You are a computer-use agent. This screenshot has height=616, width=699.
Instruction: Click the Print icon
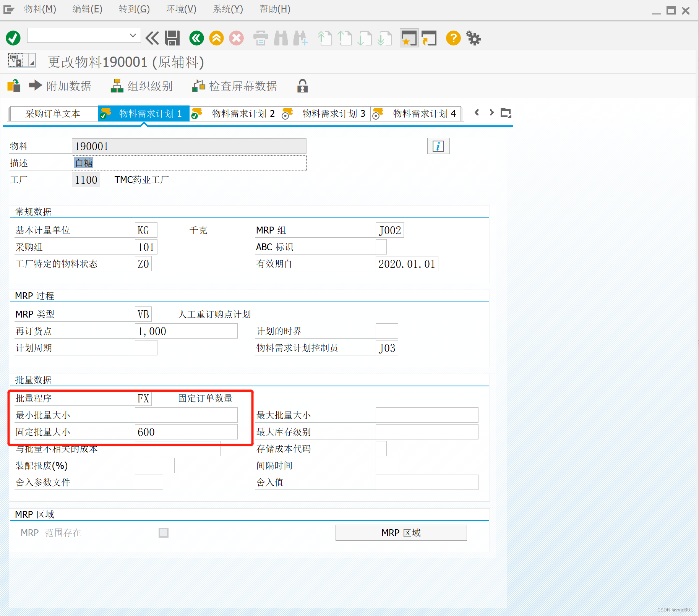pyautogui.click(x=261, y=38)
